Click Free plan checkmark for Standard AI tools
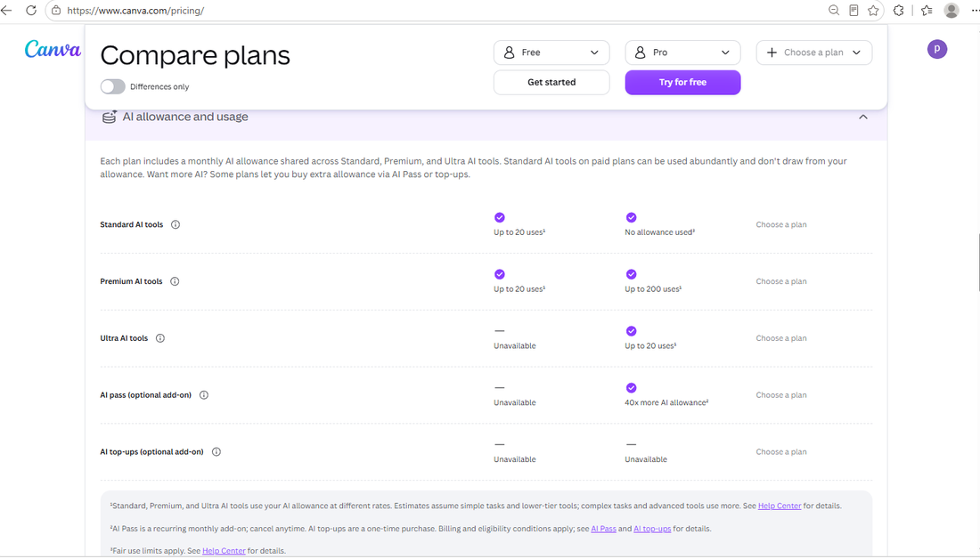 (x=500, y=217)
